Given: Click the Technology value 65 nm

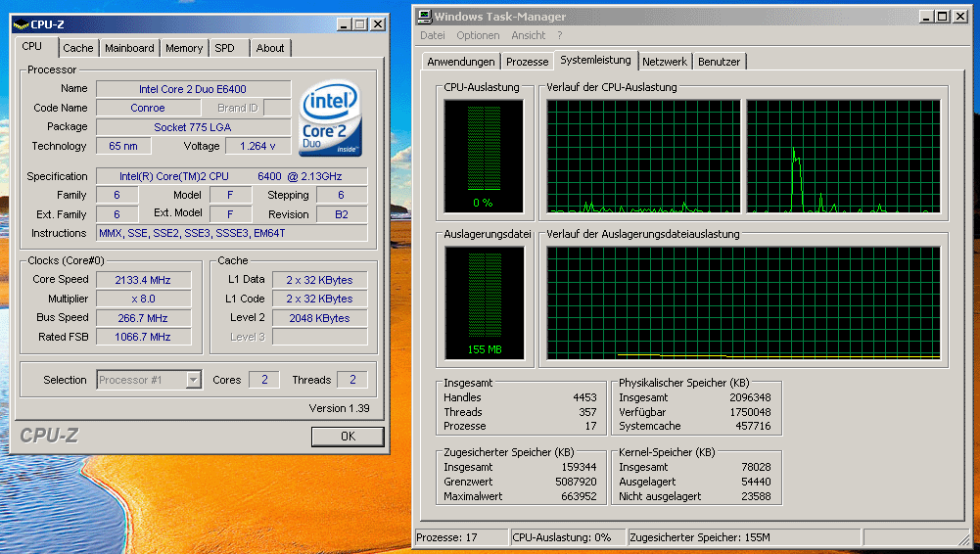Looking at the screenshot, I should pyautogui.click(x=123, y=146).
